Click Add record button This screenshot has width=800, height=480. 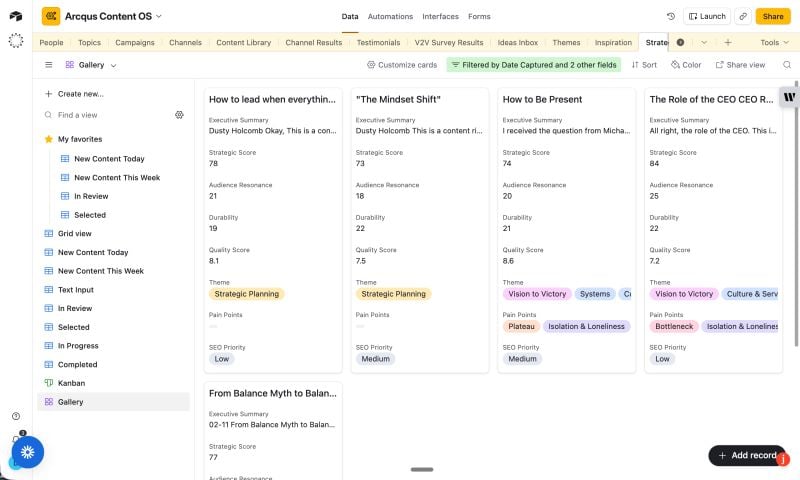click(747, 455)
